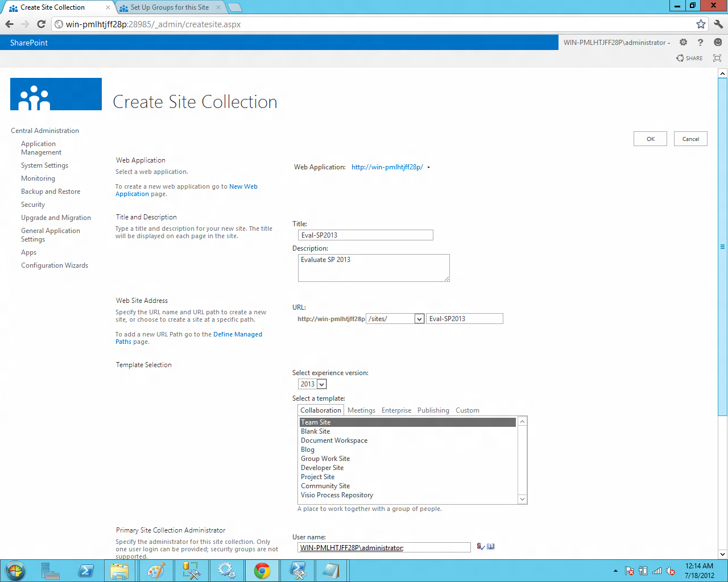
Task: Open the address book to Browse for users
Action: [490, 546]
